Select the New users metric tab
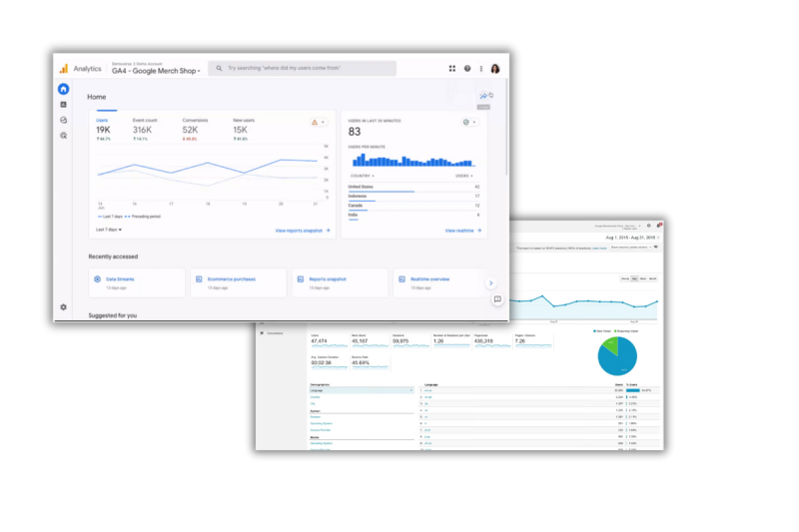Image resolution: width=799 pixels, height=532 pixels. point(244,130)
